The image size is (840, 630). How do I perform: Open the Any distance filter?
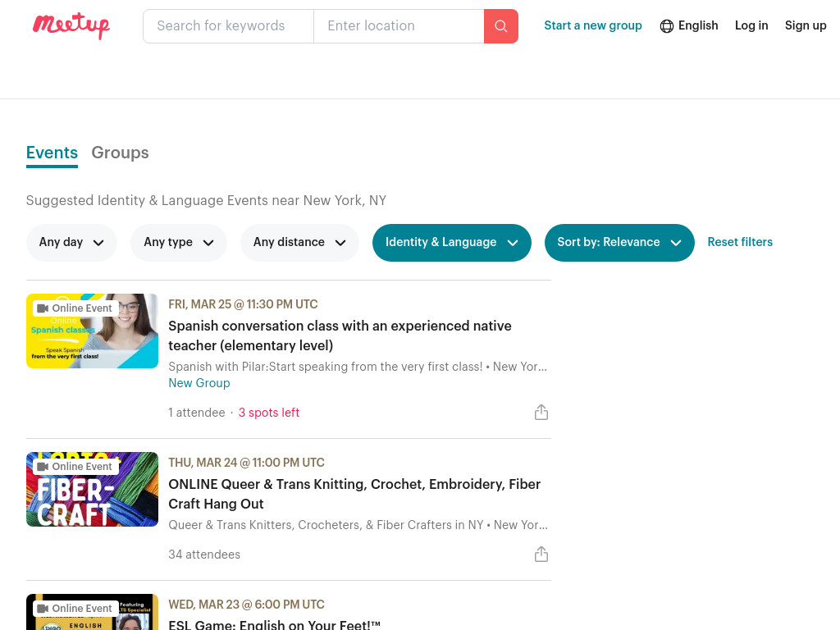[299, 243]
